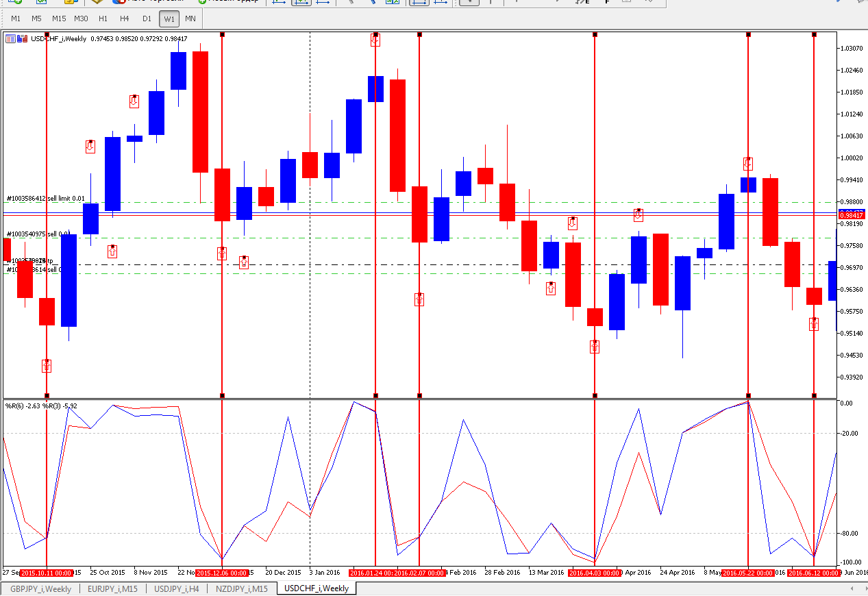Switch to M5 timeframe
The width and height of the screenshot is (868, 596).
[x=36, y=18]
